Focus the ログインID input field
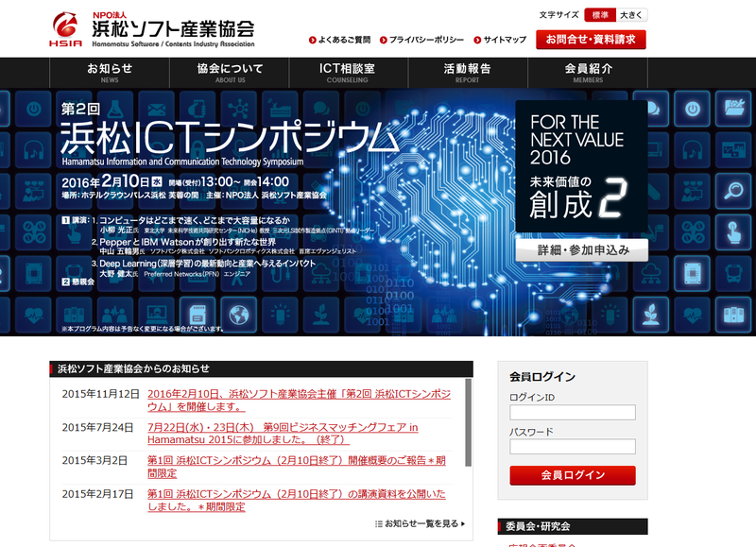 [573, 413]
